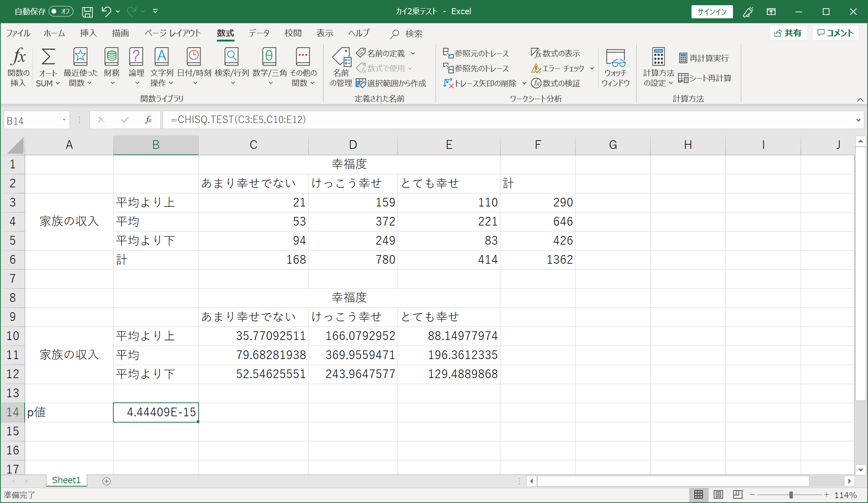Expand the Name Box dropdown

tap(64, 120)
